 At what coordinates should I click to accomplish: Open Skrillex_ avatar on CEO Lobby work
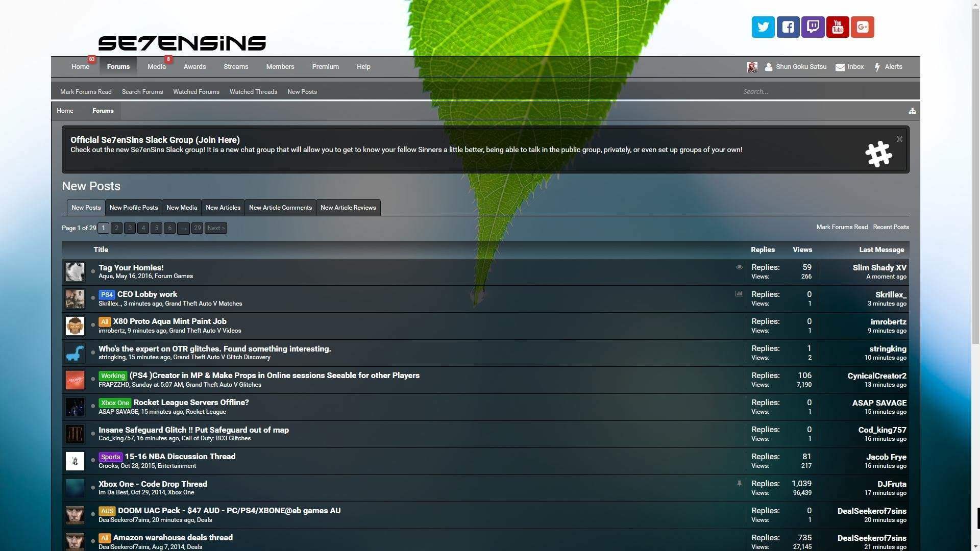[75, 299]
